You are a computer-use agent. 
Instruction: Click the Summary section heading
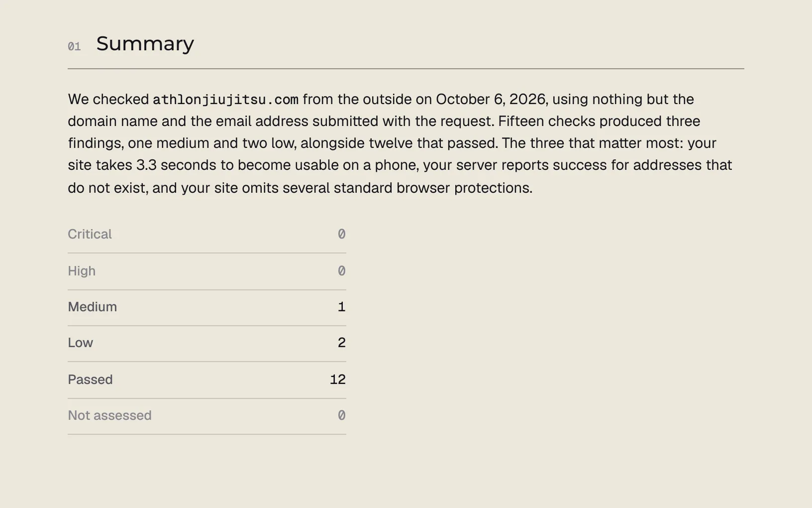[x=145, y=44]
